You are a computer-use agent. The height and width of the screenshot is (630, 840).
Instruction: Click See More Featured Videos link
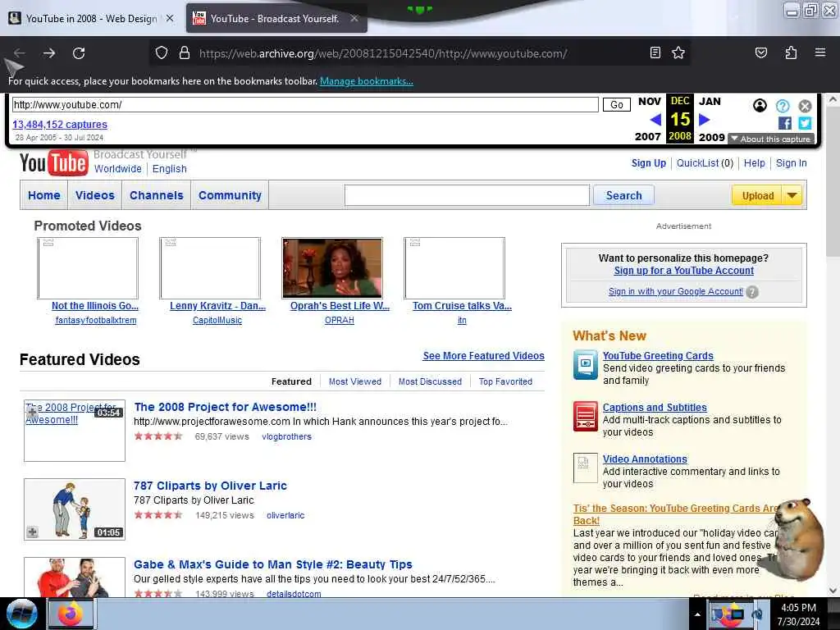pos(484,356)
